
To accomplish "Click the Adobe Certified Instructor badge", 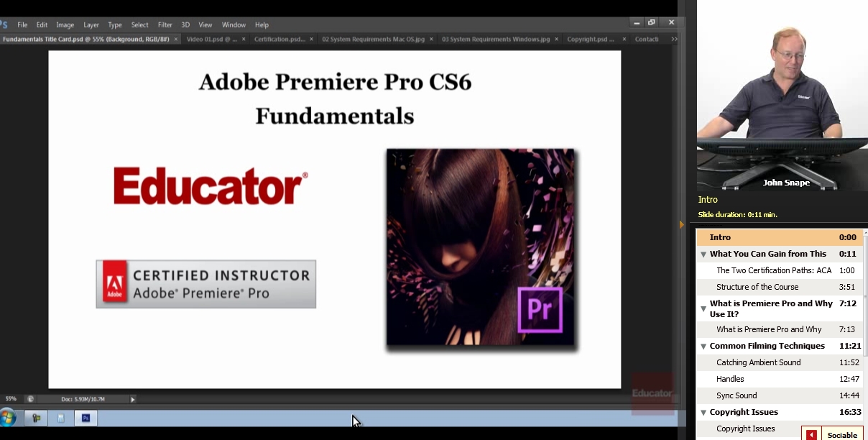I will coord(206,284).
